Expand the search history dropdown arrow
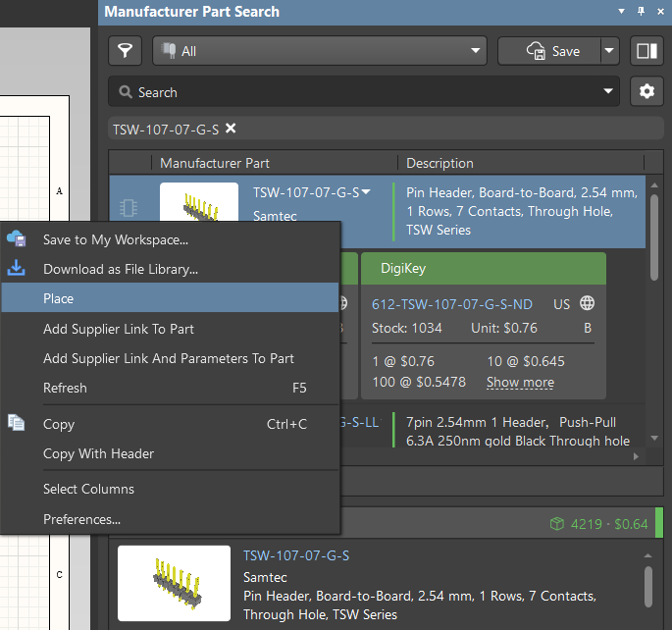Screen dimensions: 672x630 click(x=608, y=91)
